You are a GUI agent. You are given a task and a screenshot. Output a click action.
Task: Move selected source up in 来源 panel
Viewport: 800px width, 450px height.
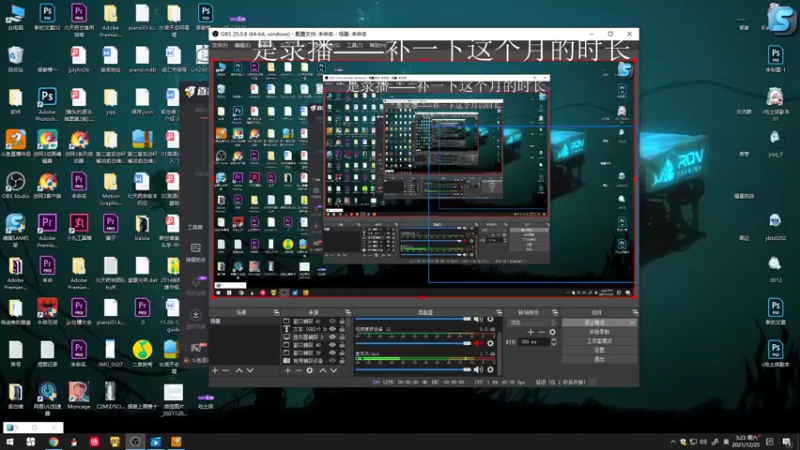point(322,370)
